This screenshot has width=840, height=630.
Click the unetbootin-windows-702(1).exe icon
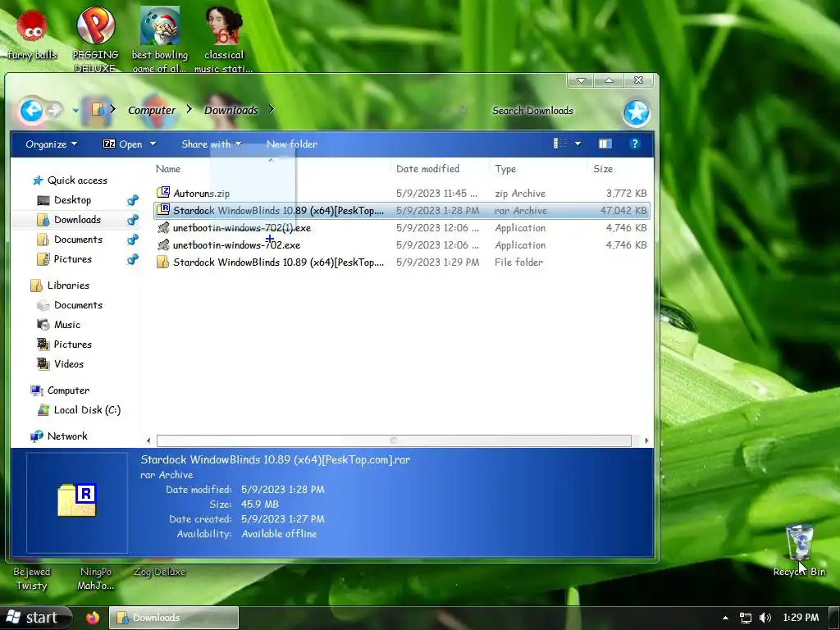[163, 228]
